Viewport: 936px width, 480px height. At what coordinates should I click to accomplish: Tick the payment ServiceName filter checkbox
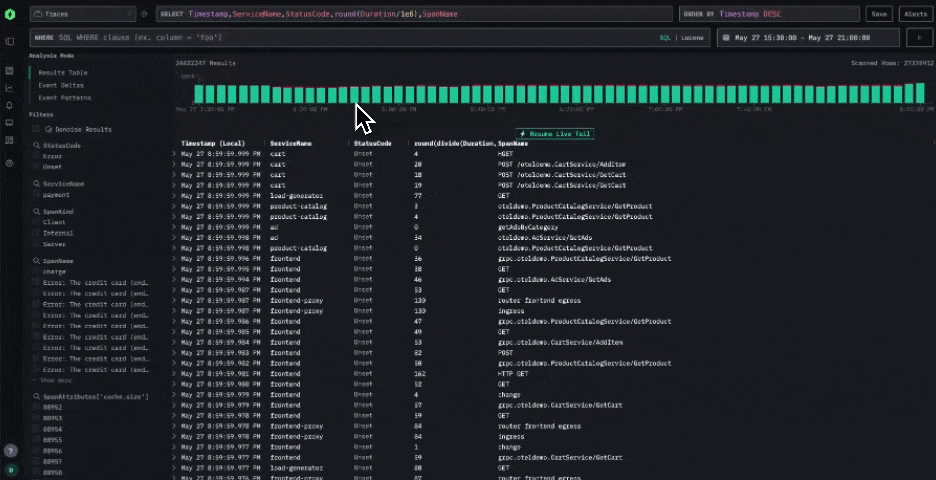[37, 195]
